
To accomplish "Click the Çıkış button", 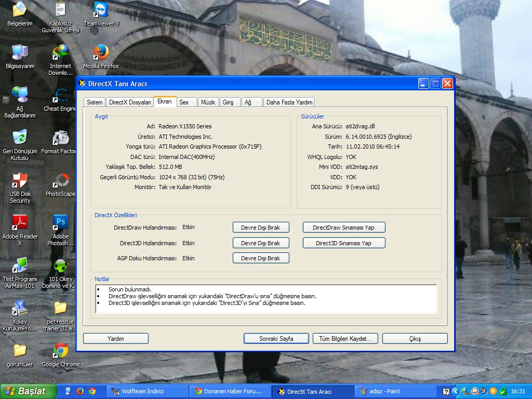I will tap(415, 339).
